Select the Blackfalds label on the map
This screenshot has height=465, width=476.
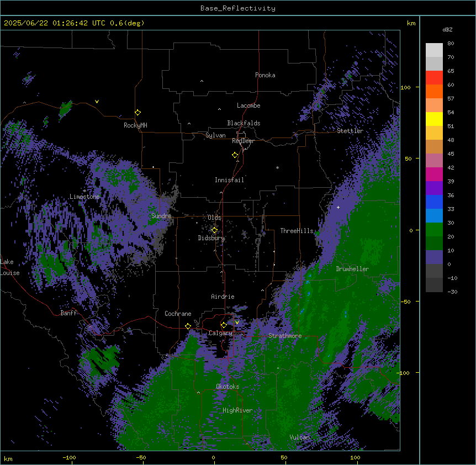244,123
